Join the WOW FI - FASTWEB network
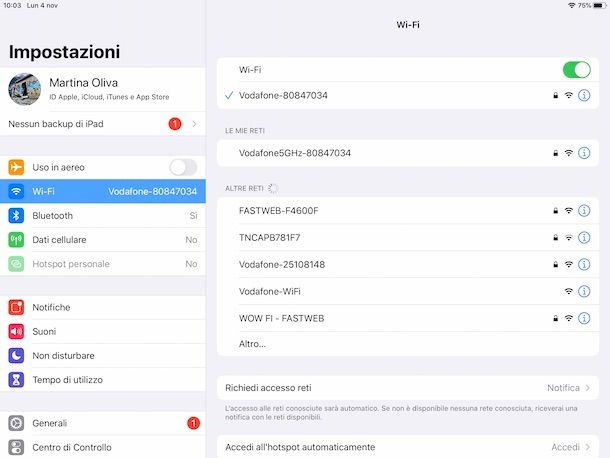 408,318
